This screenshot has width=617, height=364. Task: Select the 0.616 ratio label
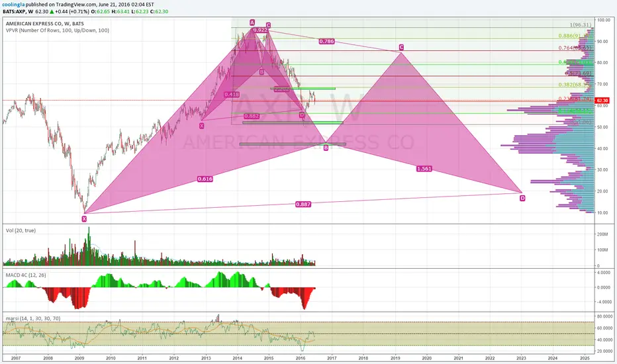(x=205, y=179)
